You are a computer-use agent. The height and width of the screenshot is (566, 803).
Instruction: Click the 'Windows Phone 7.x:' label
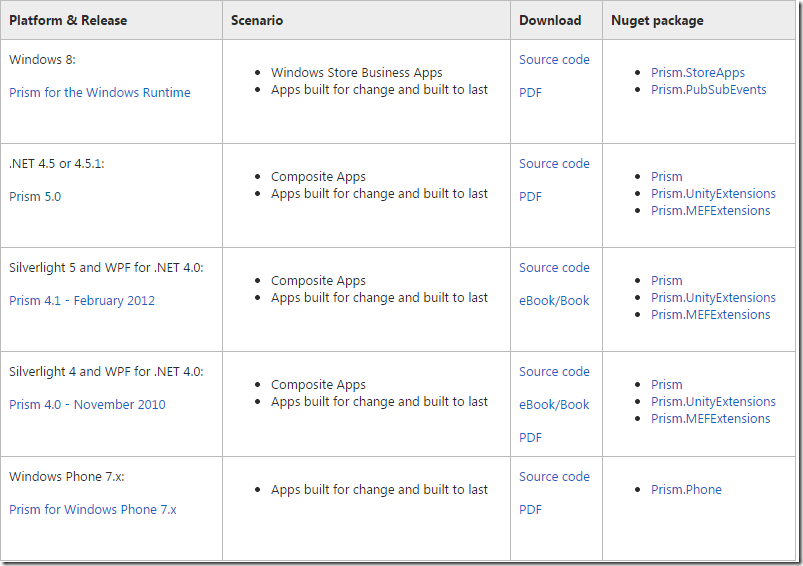[67, 477]
